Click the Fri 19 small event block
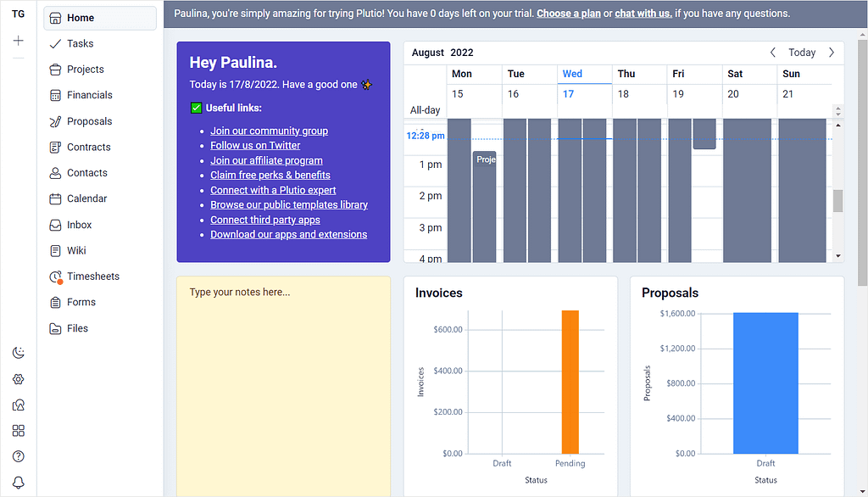The height and width of the screenshot is (497, 868). click(x=704, y=134)
